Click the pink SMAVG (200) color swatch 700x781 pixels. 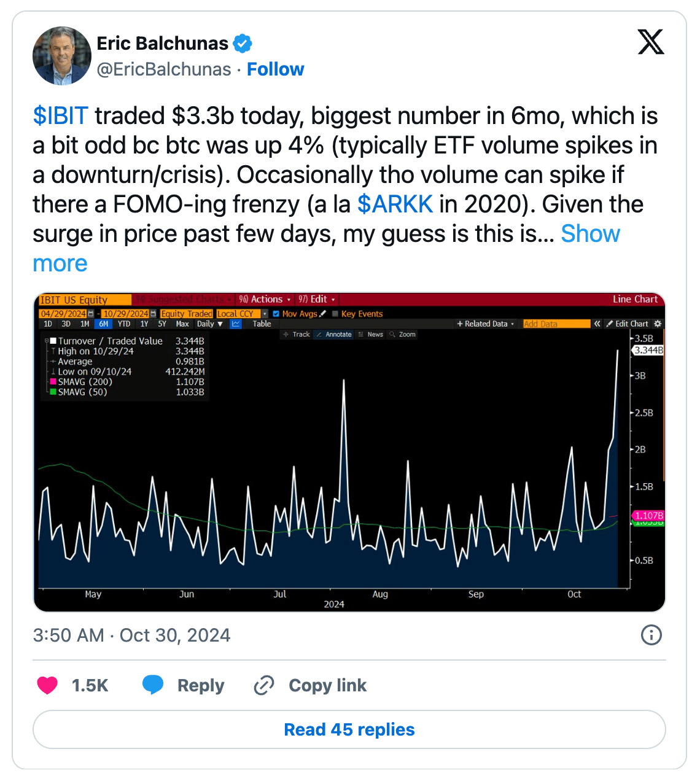pos(53,382)
